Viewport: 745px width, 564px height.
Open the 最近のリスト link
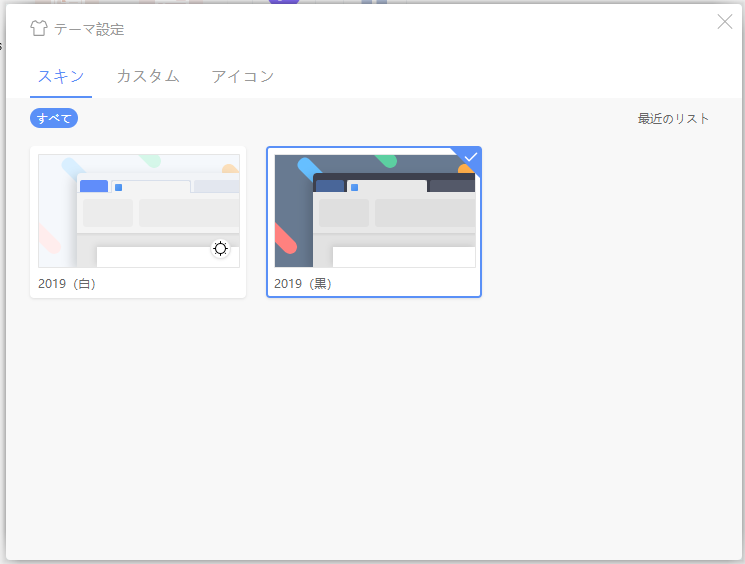click(x=673, y=119)
